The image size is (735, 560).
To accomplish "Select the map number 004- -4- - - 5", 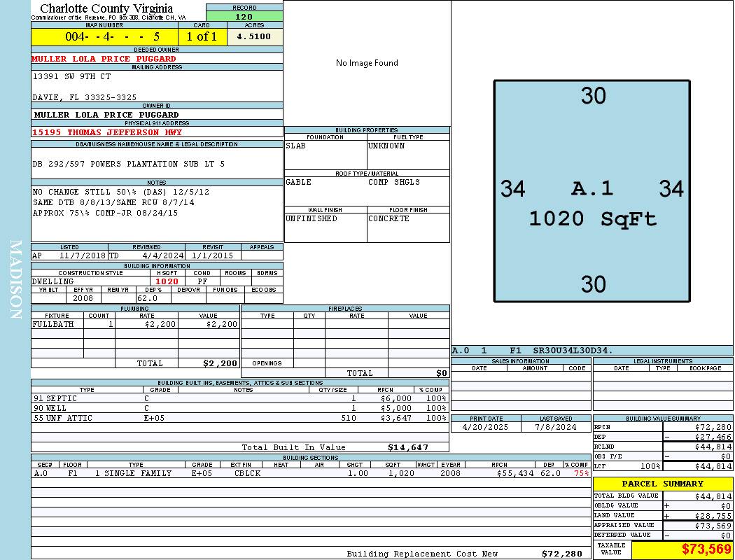I will (x=113, y=36).
